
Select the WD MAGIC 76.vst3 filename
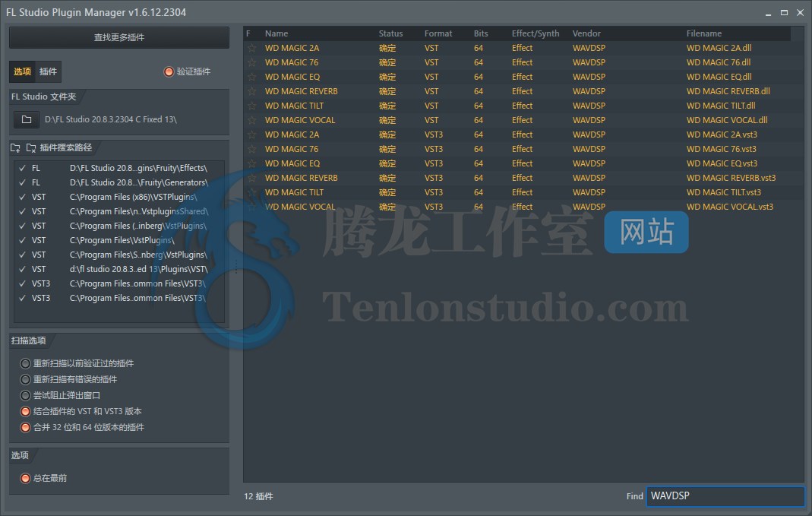[x=721, y=149]
